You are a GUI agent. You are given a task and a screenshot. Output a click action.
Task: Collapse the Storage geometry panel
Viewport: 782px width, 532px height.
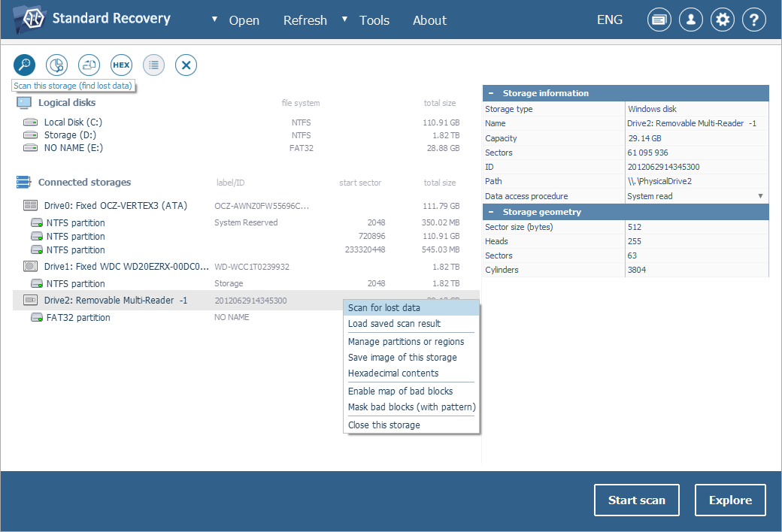click(x=491, y=212)
